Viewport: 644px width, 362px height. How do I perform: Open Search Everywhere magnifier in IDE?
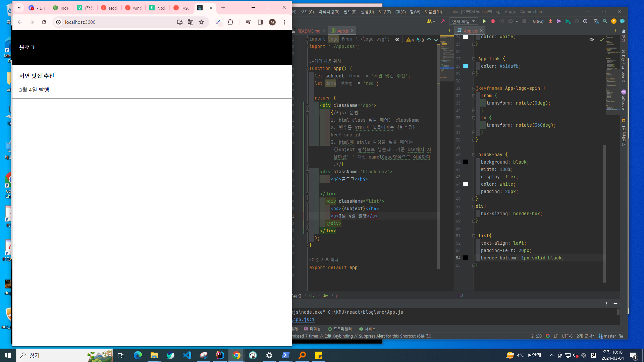[605, 21]
